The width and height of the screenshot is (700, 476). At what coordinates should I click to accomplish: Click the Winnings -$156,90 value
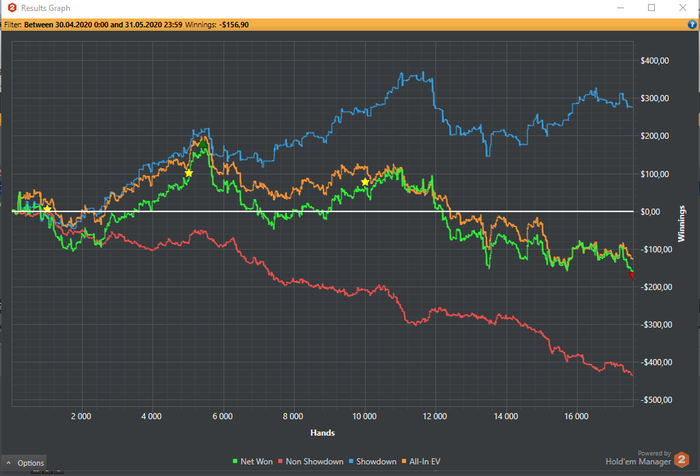234,25
